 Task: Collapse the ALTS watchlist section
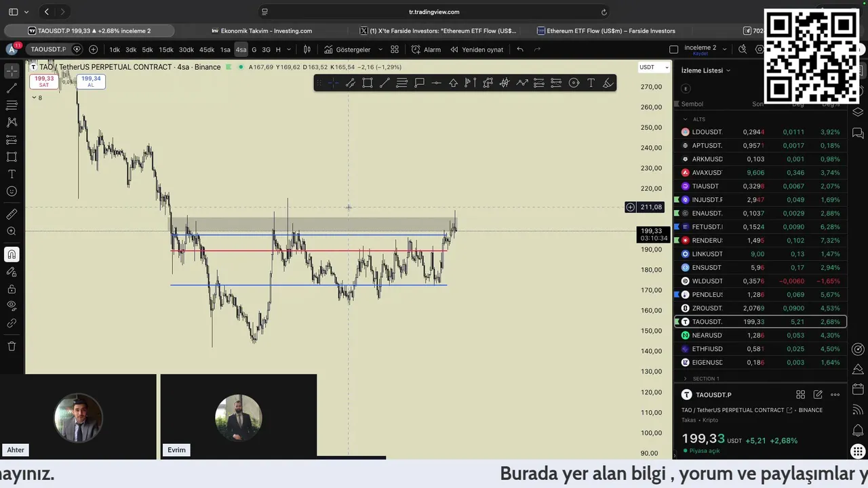[x=685, y=119]
